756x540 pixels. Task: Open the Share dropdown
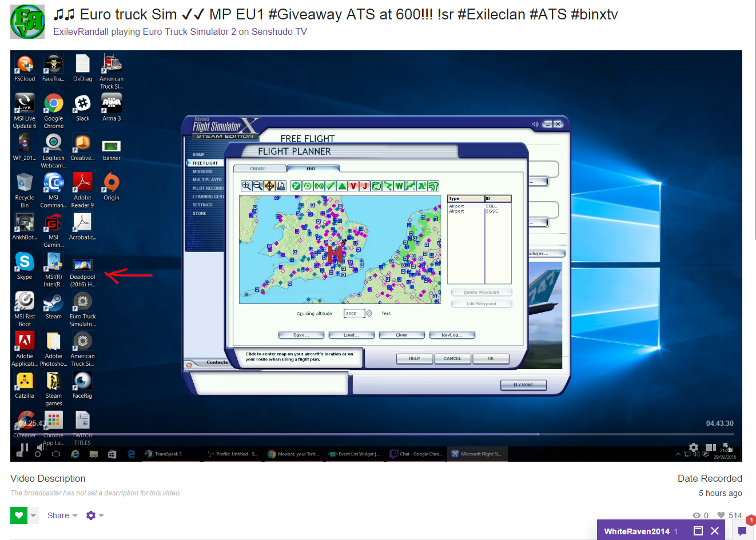click(62, 515)
